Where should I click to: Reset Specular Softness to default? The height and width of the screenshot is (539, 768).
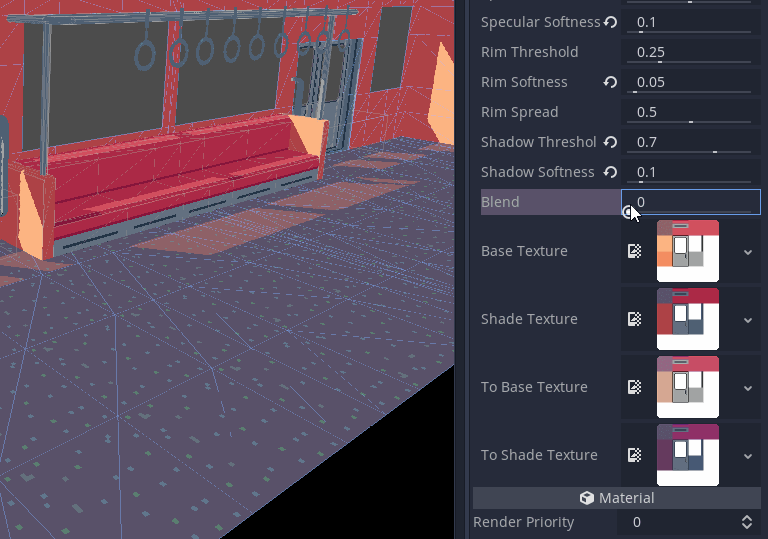click(x=610, y=22)
